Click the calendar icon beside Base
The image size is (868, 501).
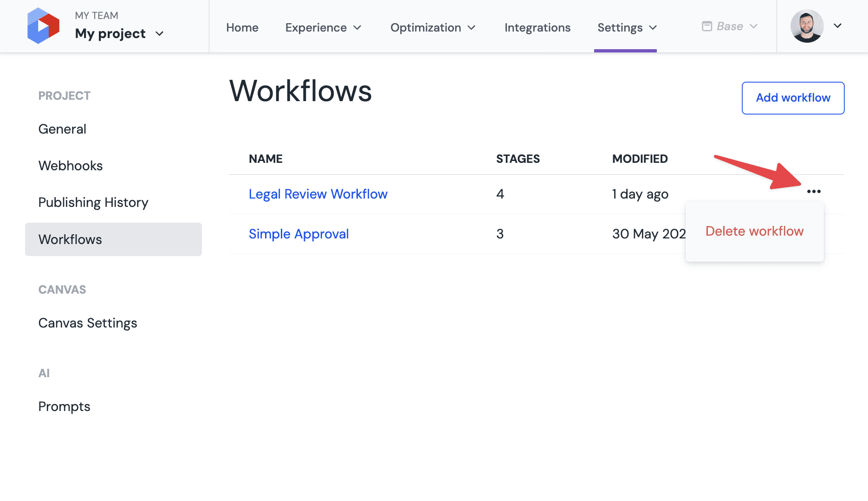click(706, 26)
